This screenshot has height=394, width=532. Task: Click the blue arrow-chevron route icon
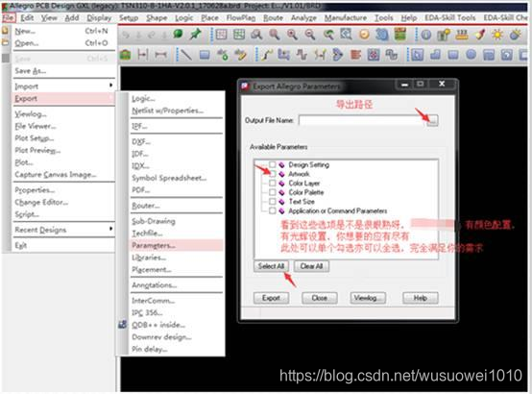[338, 55]
